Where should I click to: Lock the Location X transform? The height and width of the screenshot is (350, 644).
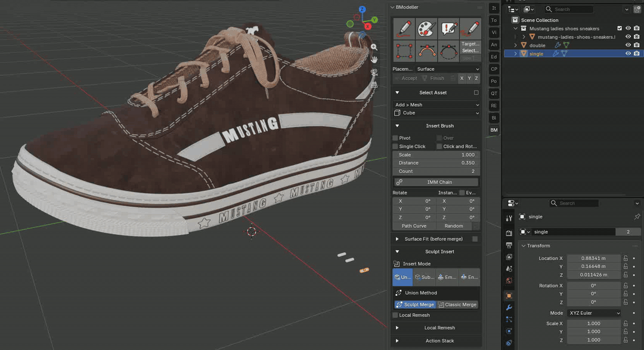point(626,258)
